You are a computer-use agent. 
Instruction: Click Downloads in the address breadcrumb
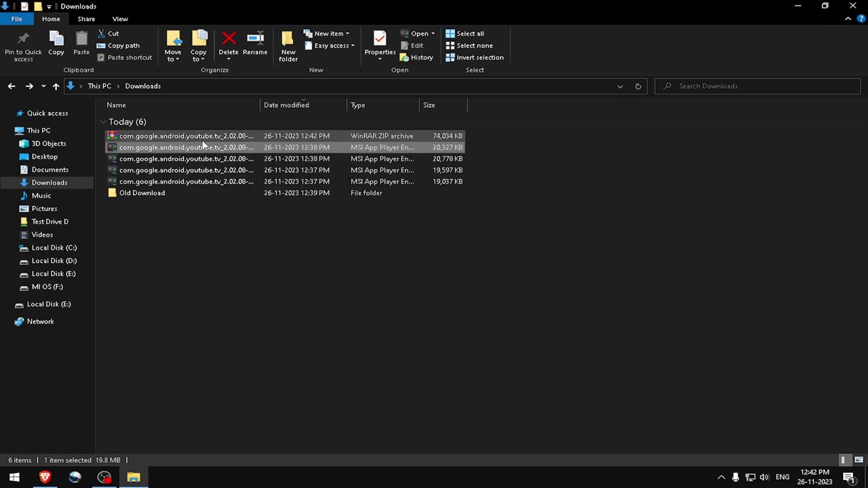coord(143,86)
